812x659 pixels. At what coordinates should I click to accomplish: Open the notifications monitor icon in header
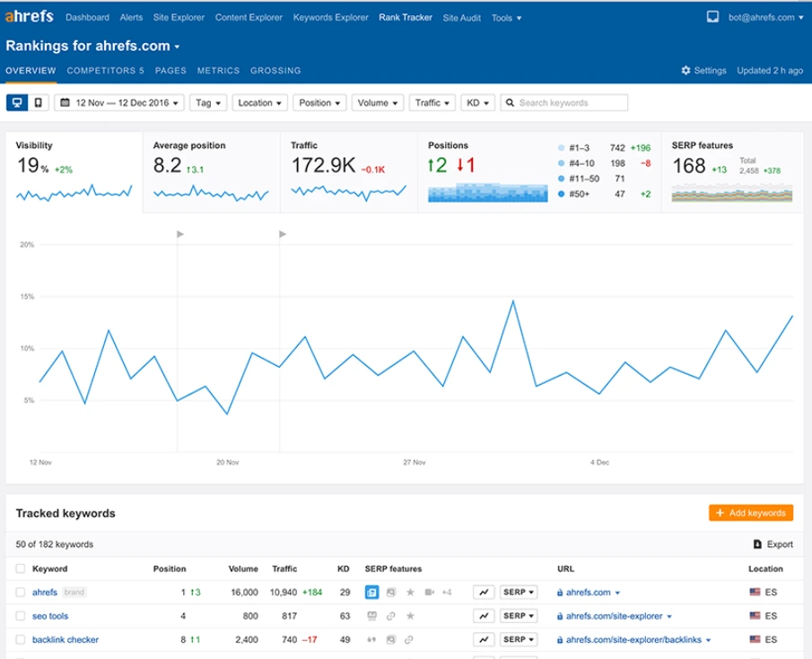[x=712, y=16]
